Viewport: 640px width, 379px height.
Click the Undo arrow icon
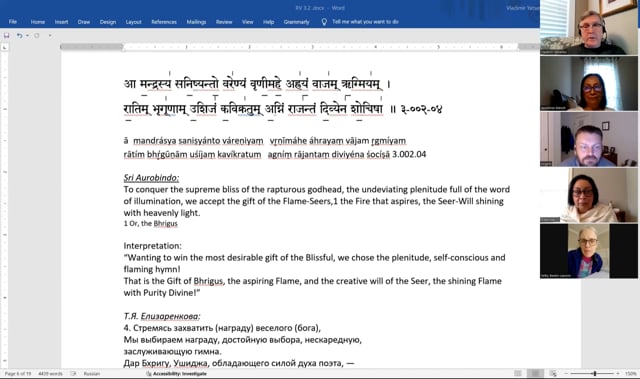point(19,35)
